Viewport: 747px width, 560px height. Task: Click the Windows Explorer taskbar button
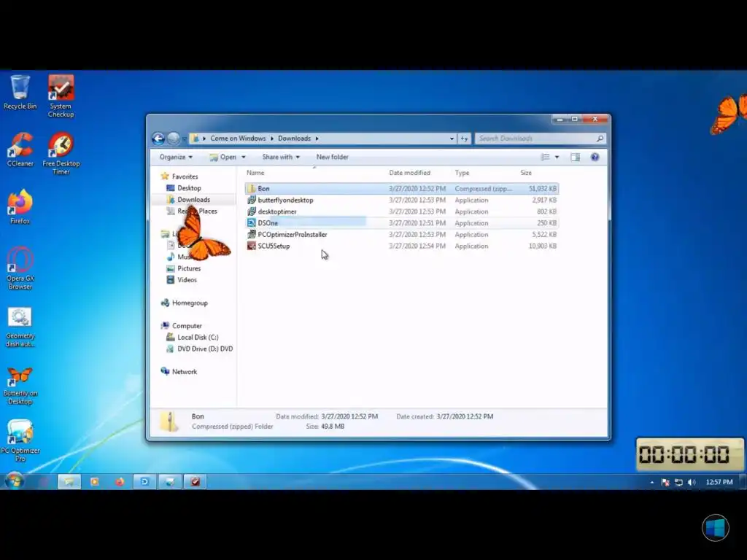pos(69,482)
